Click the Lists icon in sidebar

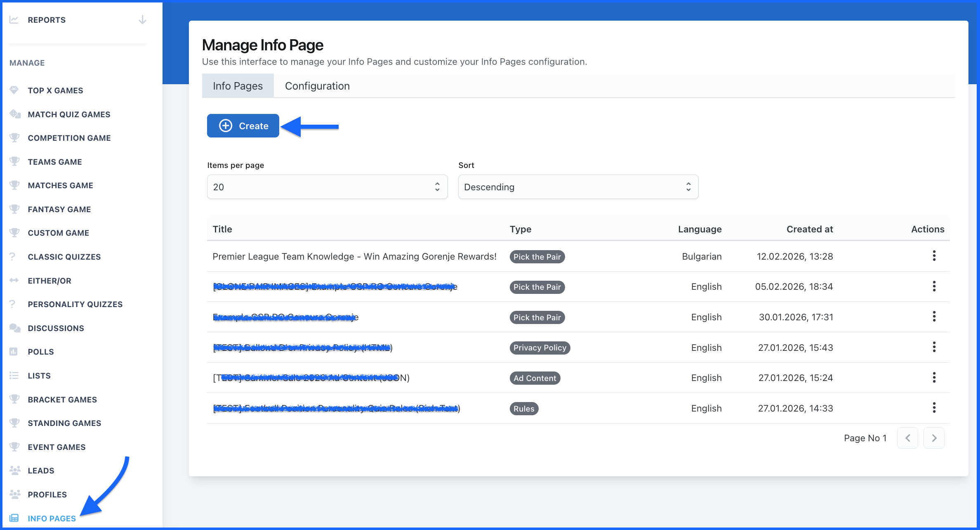coord(14,375)
